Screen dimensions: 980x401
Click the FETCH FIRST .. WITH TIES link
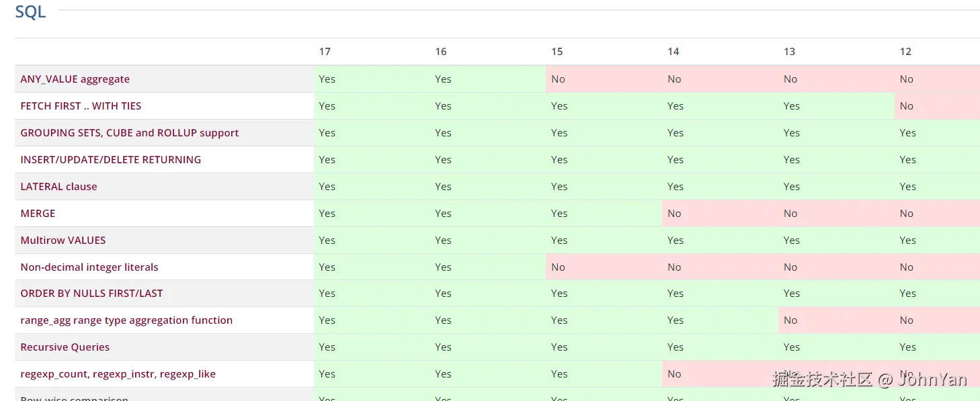pos(81,106)
